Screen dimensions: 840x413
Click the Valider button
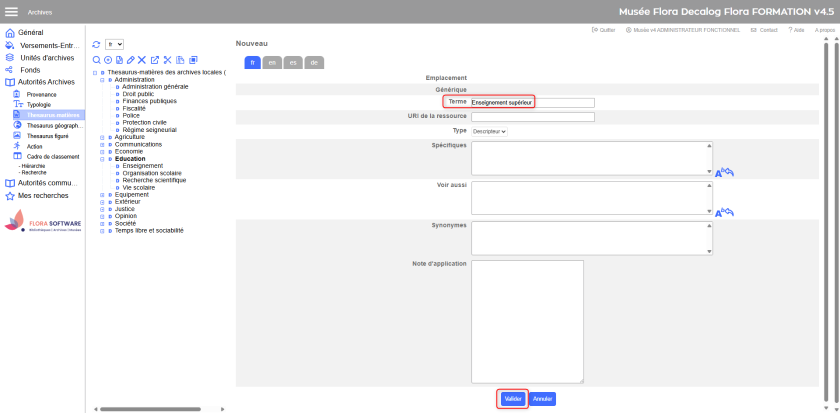click(x=513, y=398)
